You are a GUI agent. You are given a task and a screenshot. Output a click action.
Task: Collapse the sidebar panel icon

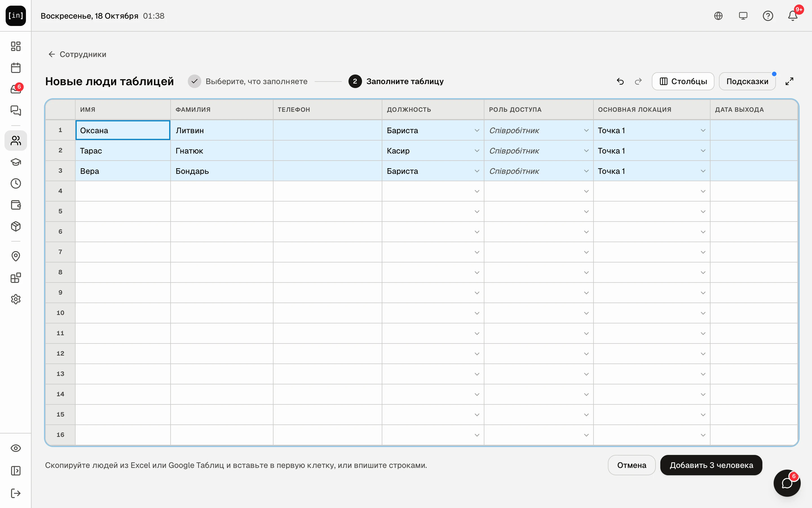point(16,471)
